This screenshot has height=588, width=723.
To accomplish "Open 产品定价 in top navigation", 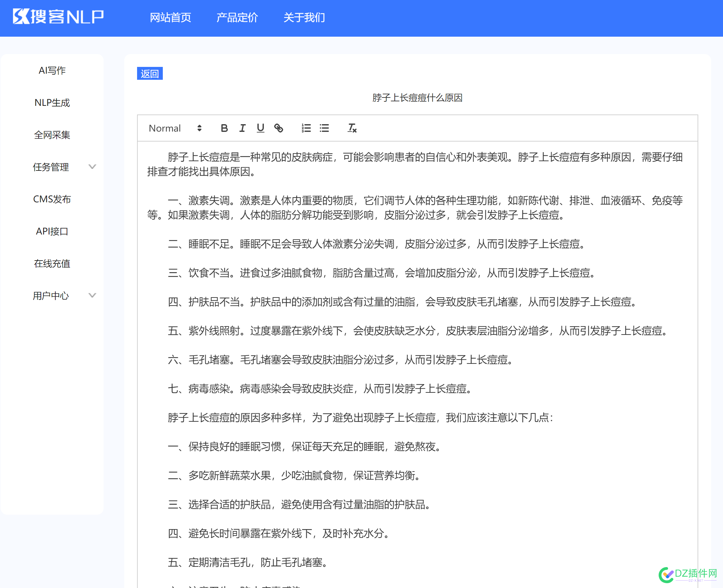I will (x=237, y=17).
